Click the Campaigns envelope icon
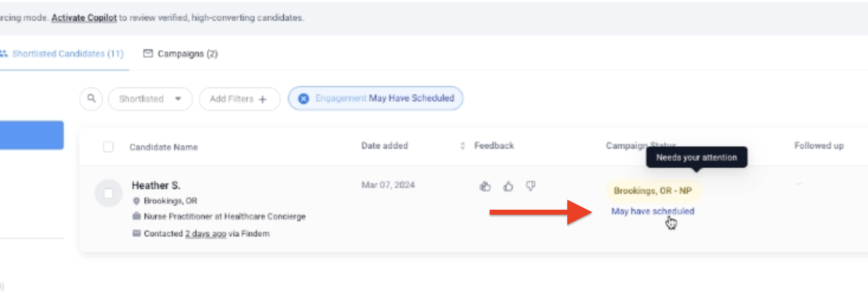The width and height of the screenshot is (868, 307). (148, 53)
